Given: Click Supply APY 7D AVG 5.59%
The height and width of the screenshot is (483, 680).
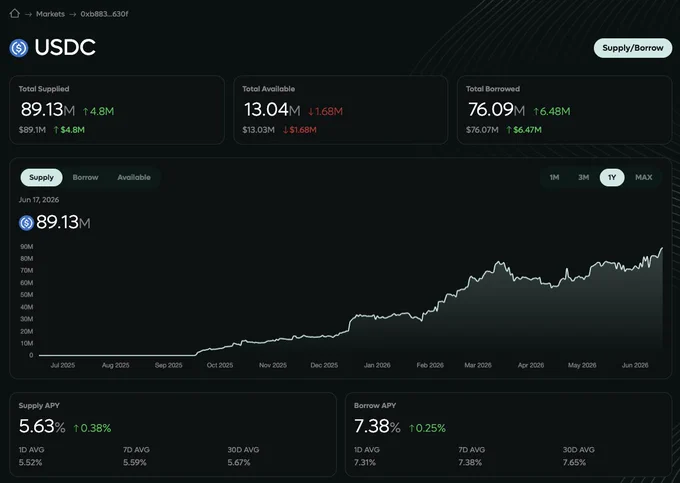Looking at the screenshot, I should 135,463.
